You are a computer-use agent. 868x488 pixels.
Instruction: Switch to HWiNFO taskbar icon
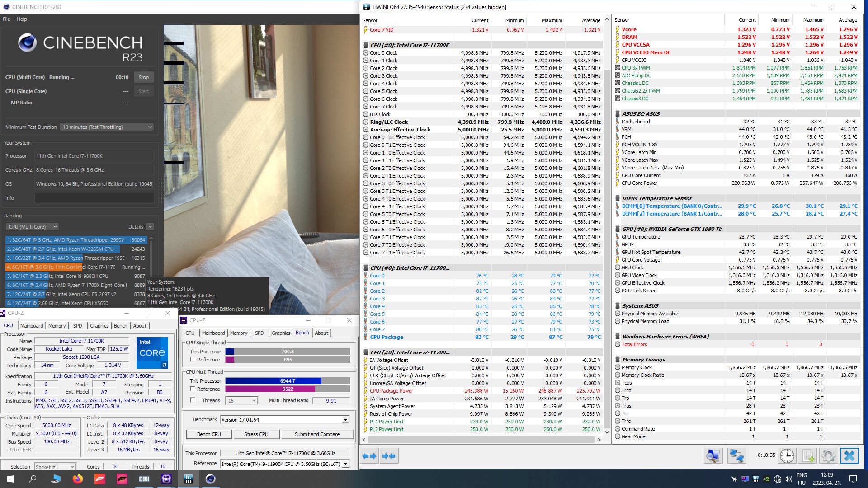[x=189, y=479]
